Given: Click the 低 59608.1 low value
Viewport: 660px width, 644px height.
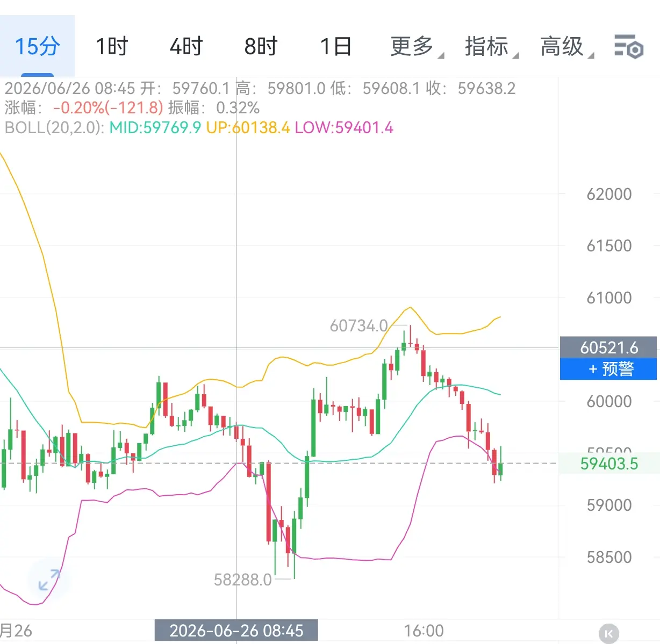Looking at the screenshot, I should tap(375, 88).
